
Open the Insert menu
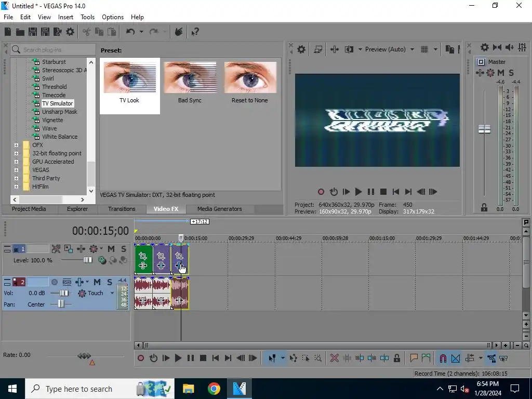[65, 17]
